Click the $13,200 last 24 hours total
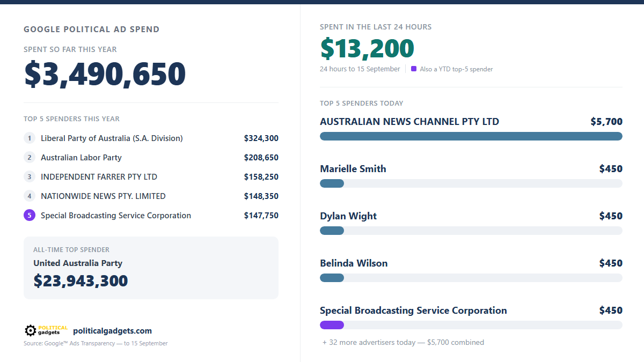644x362 pixels. click(x=367, y=48)
